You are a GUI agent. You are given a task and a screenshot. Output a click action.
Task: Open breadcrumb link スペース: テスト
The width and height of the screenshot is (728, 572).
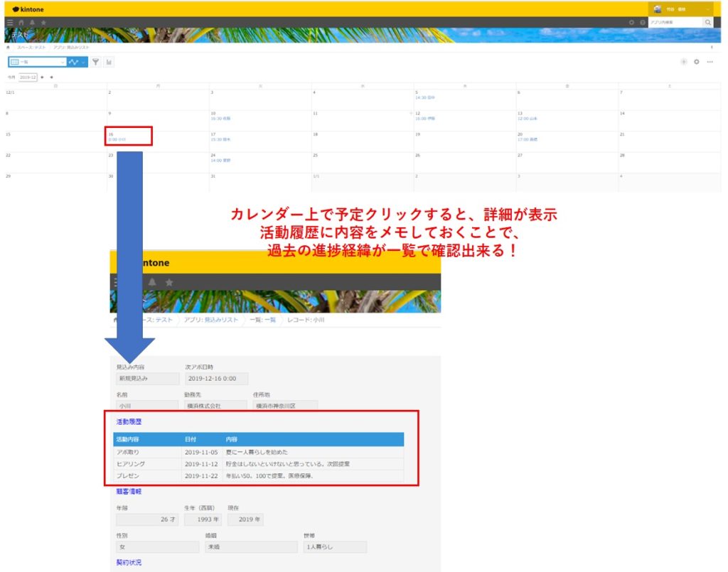pyautogui.click(x=31, y=48)
